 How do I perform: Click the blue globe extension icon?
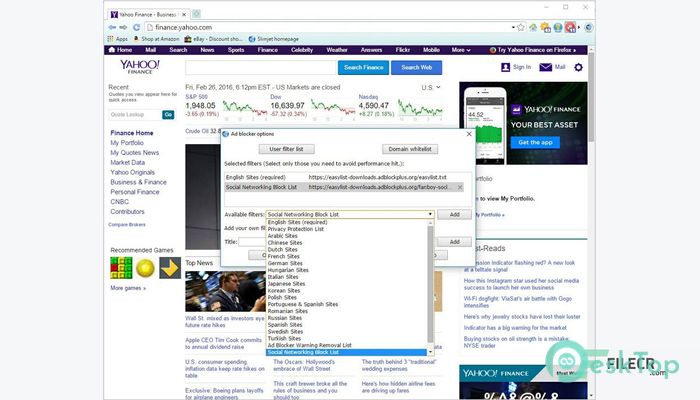click(558, 28)
